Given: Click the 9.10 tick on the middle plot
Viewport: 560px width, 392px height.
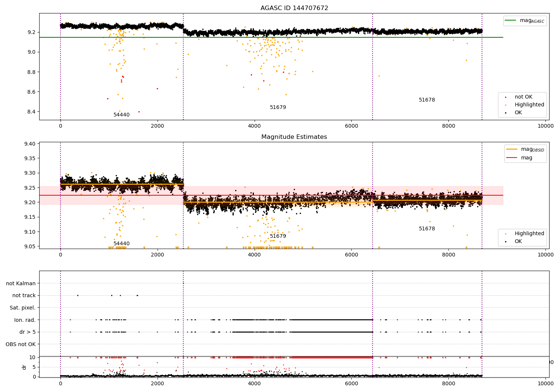Looking at the screenshot, I should pyautogui.click(x=31, y=232).
